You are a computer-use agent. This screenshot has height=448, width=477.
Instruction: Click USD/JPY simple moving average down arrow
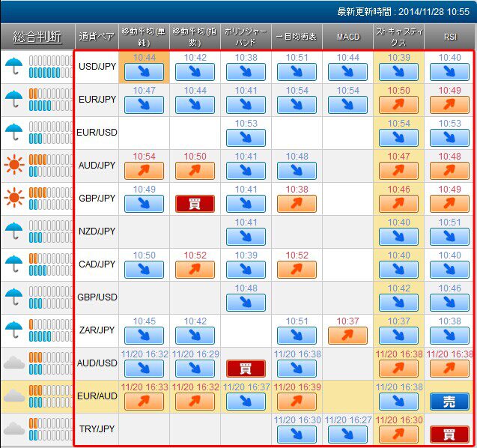[x=144, y=72]
